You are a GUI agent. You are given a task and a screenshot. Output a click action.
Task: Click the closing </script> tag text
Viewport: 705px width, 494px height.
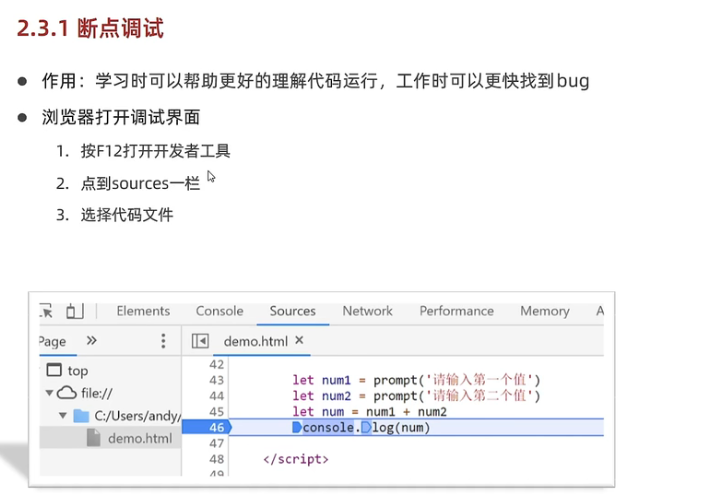296,459
